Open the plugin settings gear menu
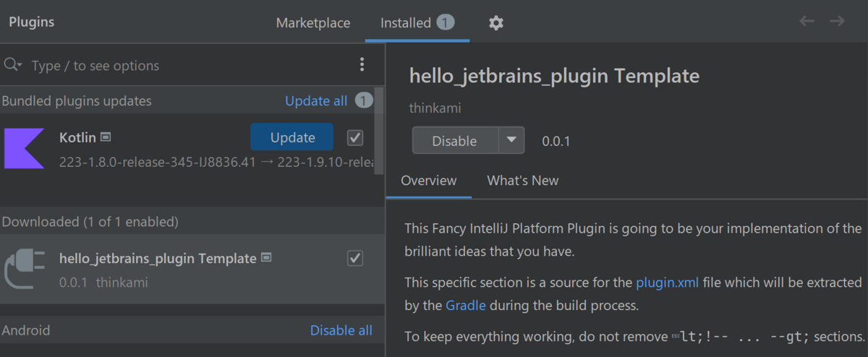The width and height of the screenshot is (868, 357). click(495, 23)
